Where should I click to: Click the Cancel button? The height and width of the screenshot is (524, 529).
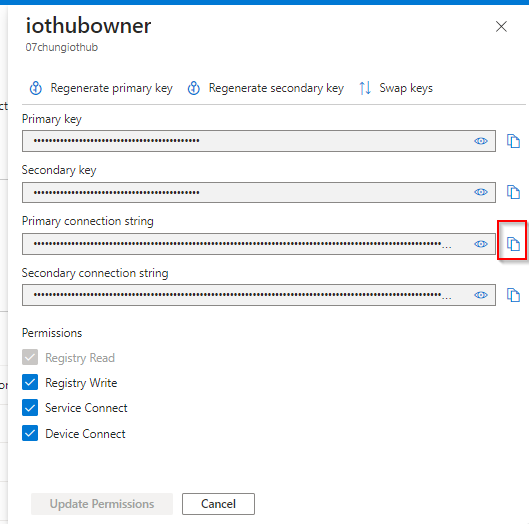tap(218, 504)
